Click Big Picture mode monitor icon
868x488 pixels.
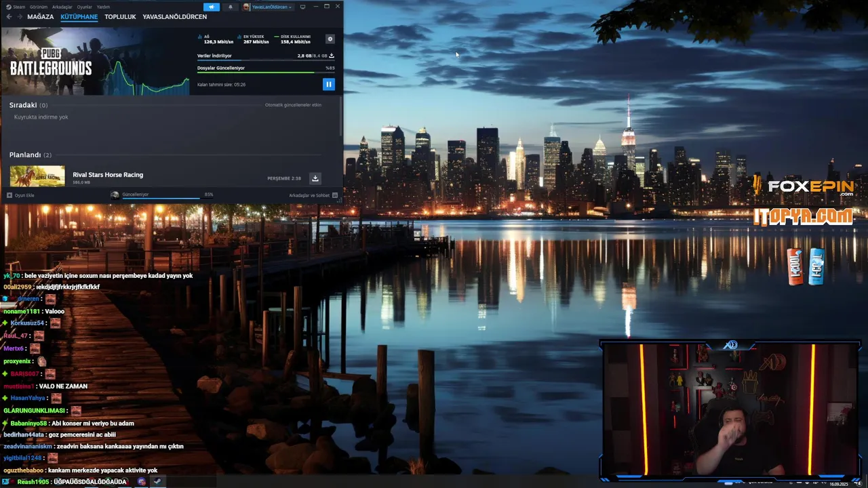tap(302, 7)
